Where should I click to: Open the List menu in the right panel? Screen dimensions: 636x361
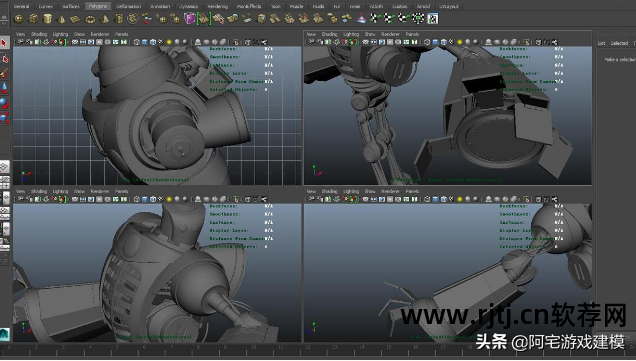tap(602, 43)
